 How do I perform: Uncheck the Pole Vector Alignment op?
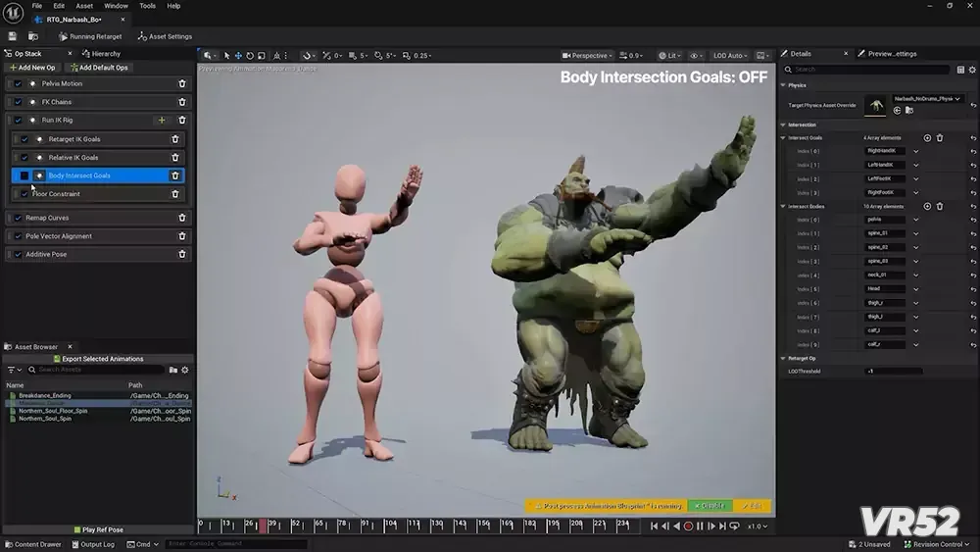tap(18, 236)
